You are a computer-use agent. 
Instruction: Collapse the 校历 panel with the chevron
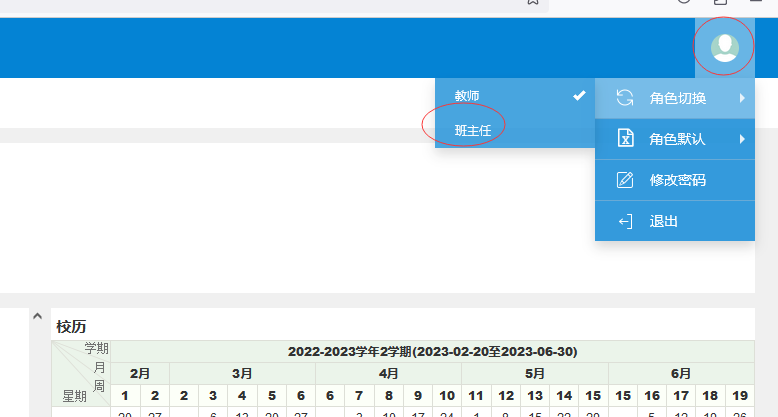click(36, 315)
